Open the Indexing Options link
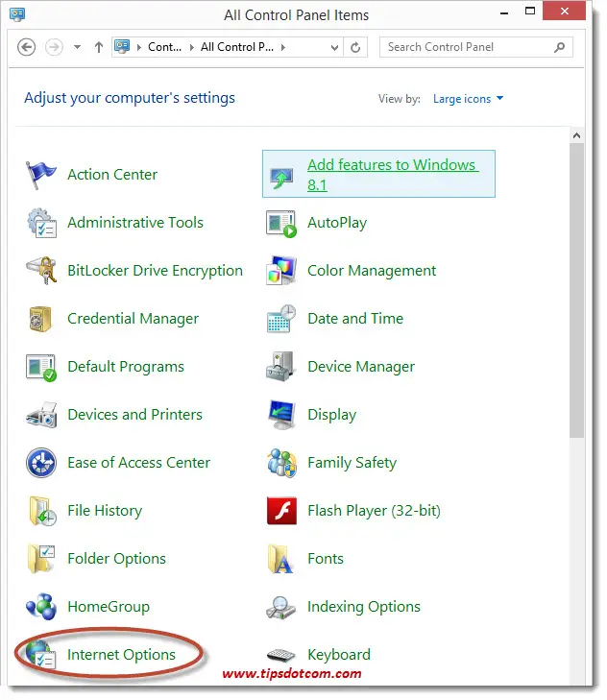 (364, 607)
